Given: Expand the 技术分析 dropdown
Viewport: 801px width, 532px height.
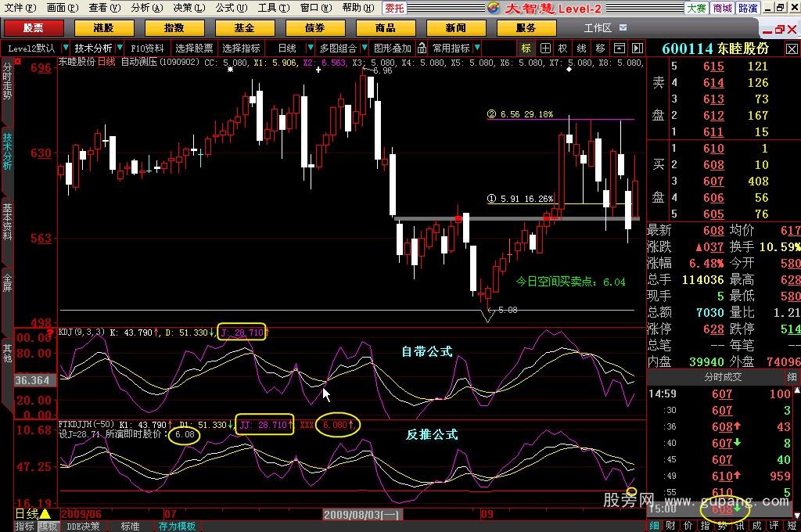Looking at the screenshot, I should 119,48.
